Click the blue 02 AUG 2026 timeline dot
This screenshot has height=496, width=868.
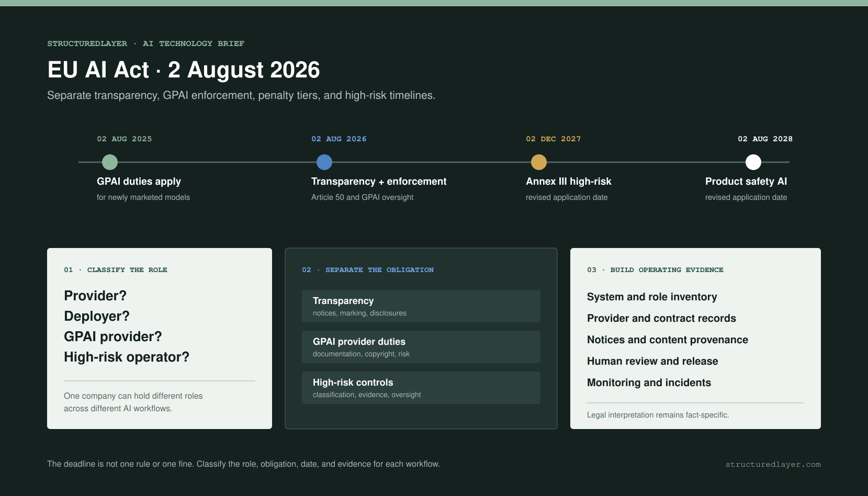pyautogui.click(x=324, y=162)
